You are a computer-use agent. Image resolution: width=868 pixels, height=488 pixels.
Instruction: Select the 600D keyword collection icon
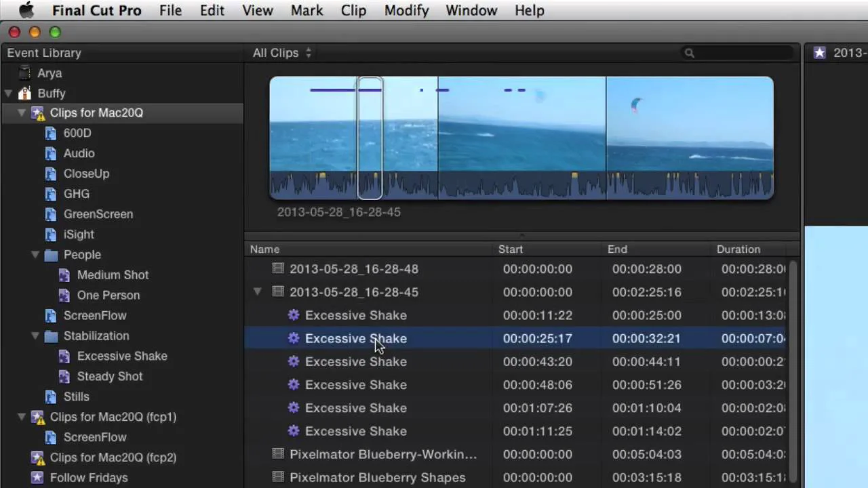click(x=50, y=134)
